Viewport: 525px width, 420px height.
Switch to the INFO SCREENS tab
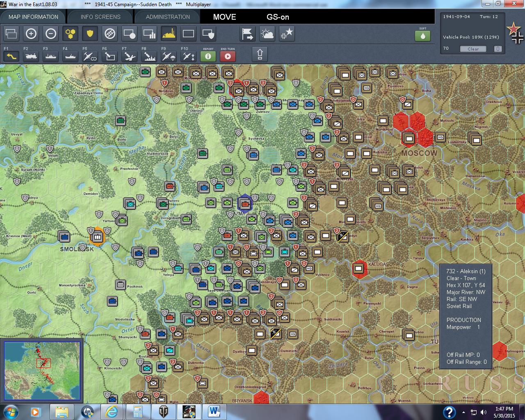[100, 17]
